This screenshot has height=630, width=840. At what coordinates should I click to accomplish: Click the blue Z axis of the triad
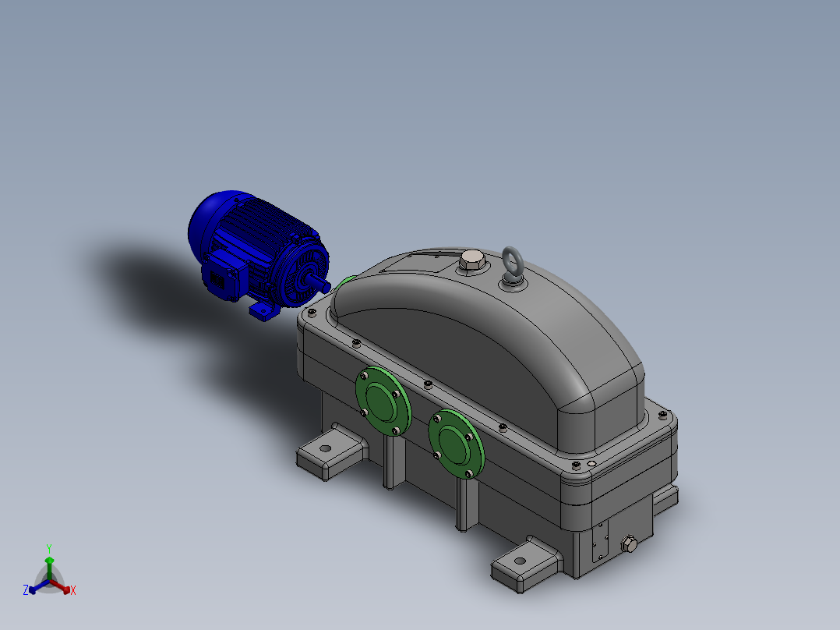click(38, 587)
